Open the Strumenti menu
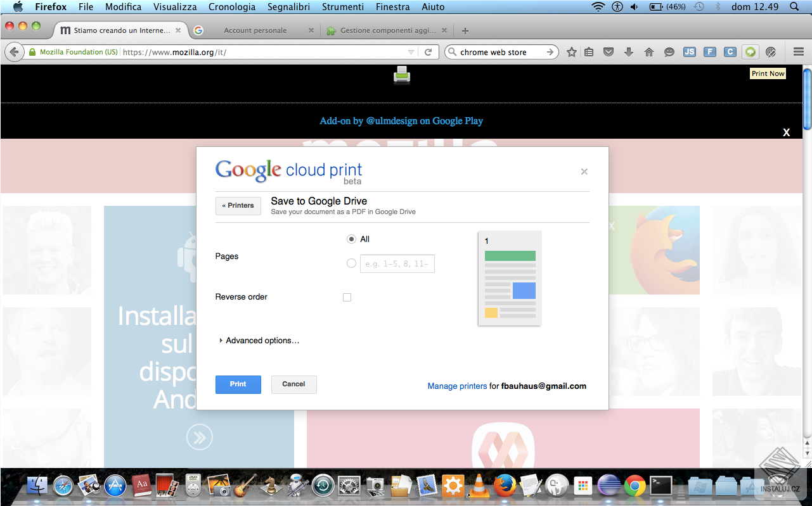This screenshot has height=506, width=812. pyautogui.click(x=343, y=7)
